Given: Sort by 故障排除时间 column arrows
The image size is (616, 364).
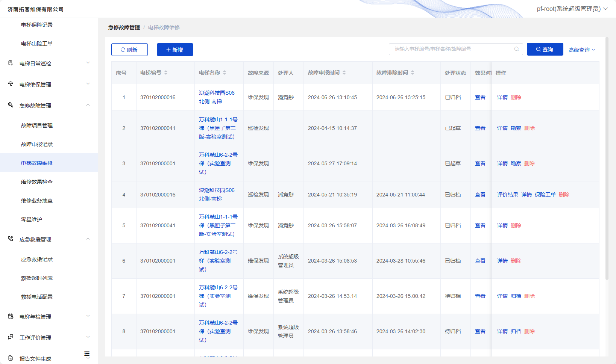Looking at the screenshot, I should [x=413, y=72].
